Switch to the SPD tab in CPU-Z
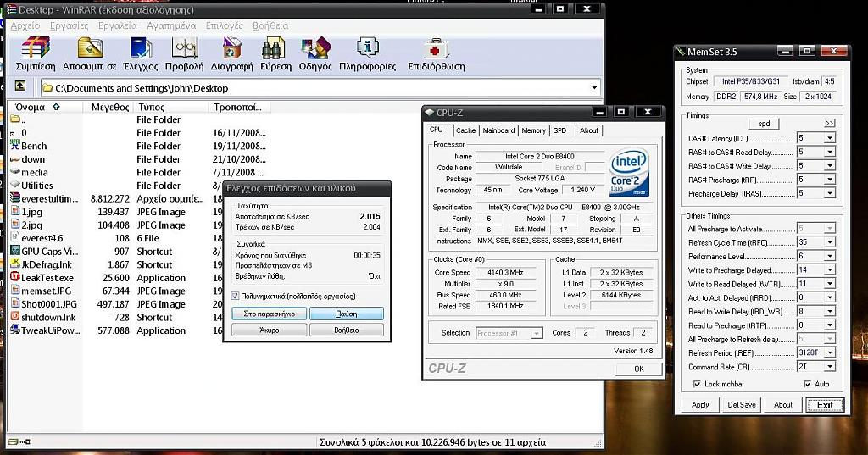868x455 pixels. click(x=560, y=130)
